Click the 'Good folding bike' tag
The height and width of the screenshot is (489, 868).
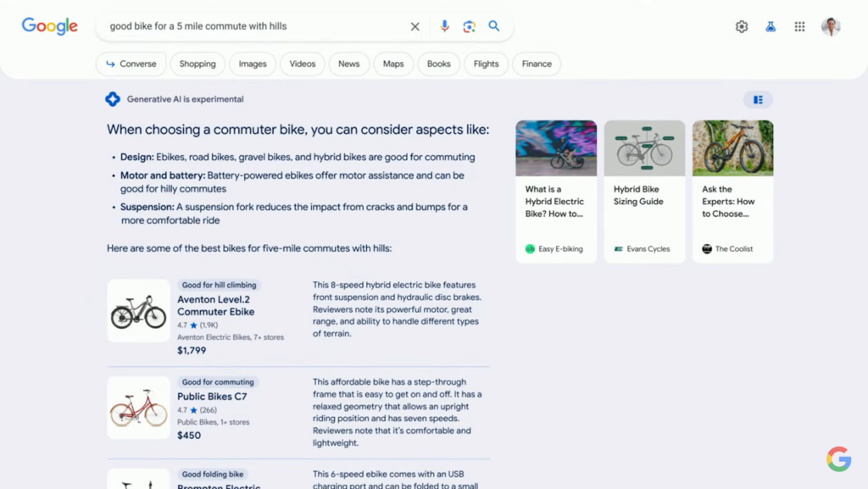coord(213,474)
